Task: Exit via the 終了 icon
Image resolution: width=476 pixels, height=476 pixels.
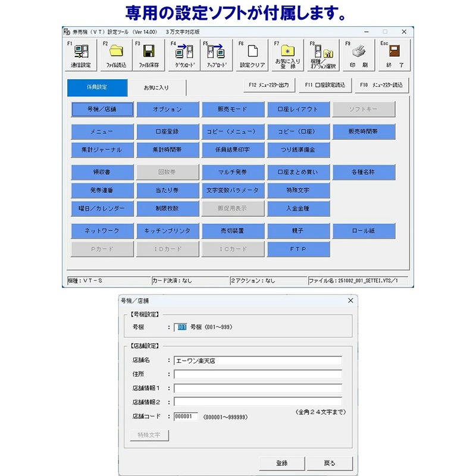Action: click(x=394, y=54)
